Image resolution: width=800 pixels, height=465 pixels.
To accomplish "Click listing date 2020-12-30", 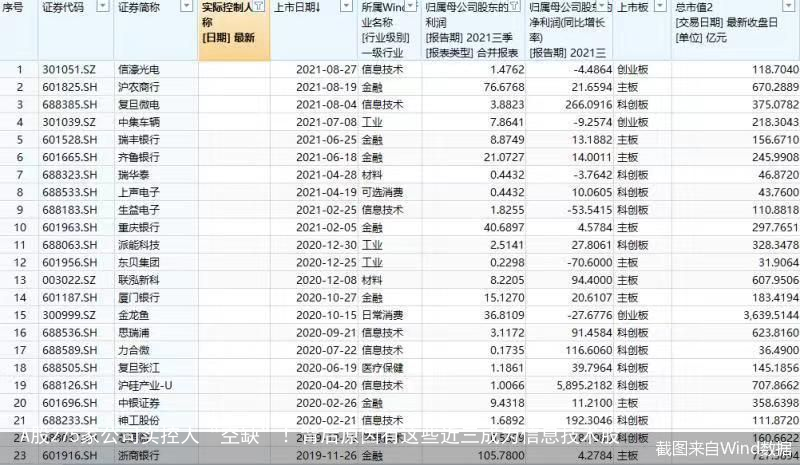I will [326, 245].
